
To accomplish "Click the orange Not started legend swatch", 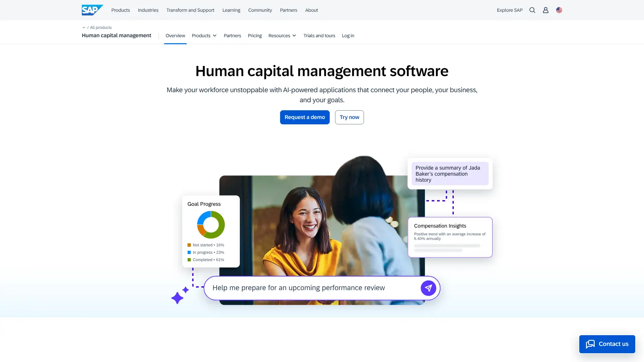I will pyautogui.click(x=189, y=245).
